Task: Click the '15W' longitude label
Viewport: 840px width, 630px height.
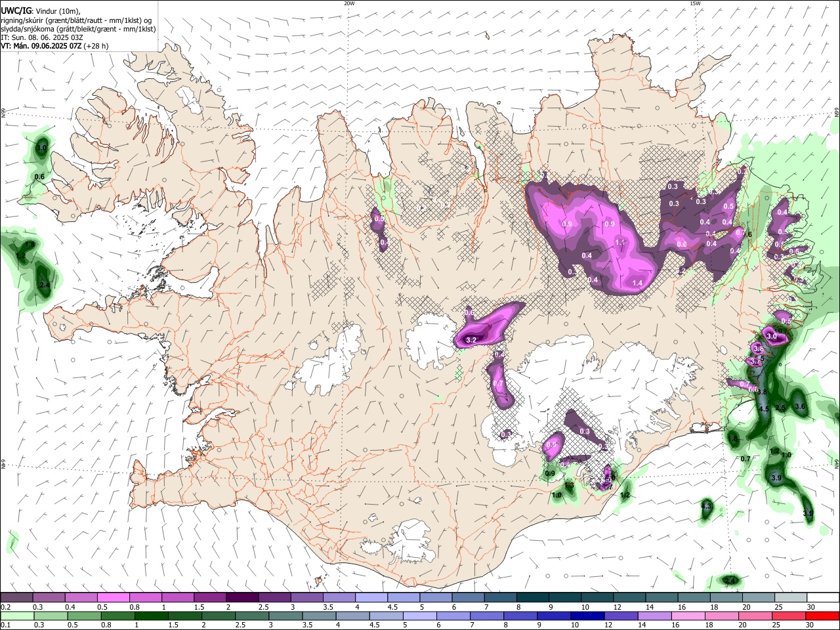Action: [694, 3]
